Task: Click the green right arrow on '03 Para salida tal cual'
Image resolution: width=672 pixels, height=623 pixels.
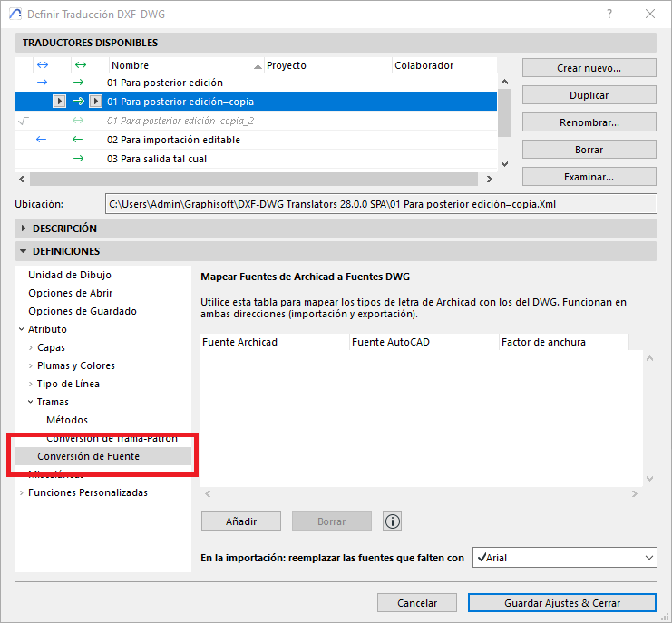Action: coord(78,159)
